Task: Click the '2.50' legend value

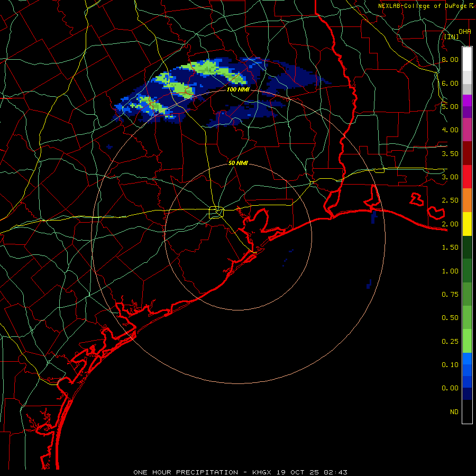Action: point(450,200)
